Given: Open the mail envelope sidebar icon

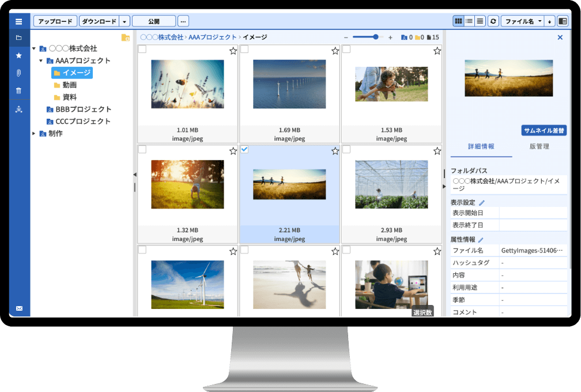Looking at the screenshot, I should pyautogui.click(x=19, y=308).
